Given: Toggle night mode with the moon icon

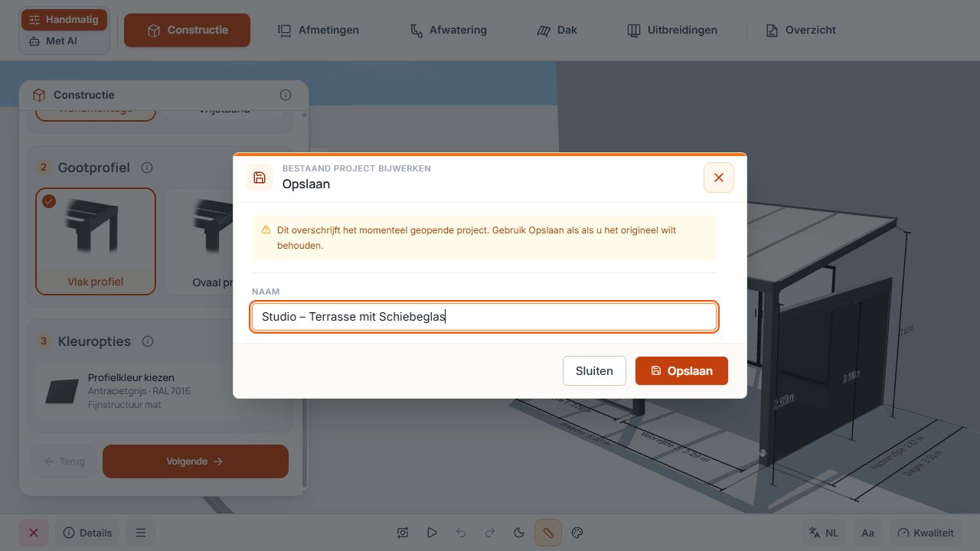Looking at the screenshot, I should pos(519,533).
